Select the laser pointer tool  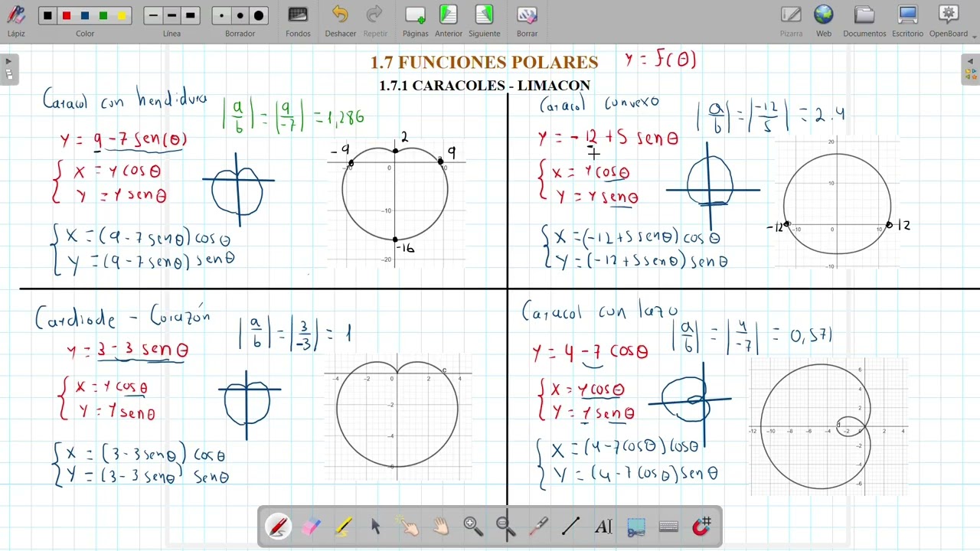click(x=538, y=527)
